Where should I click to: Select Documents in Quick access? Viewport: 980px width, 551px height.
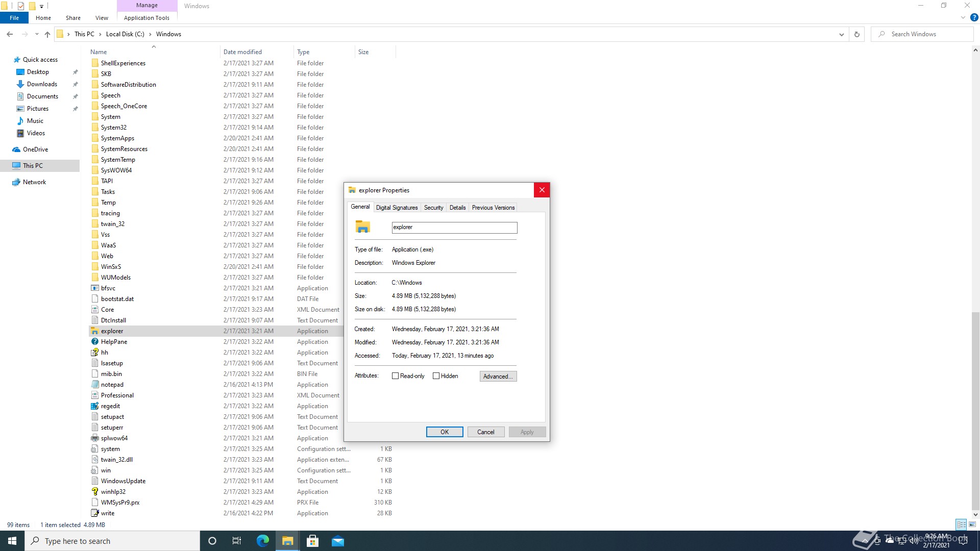click(x=42, y=96)
